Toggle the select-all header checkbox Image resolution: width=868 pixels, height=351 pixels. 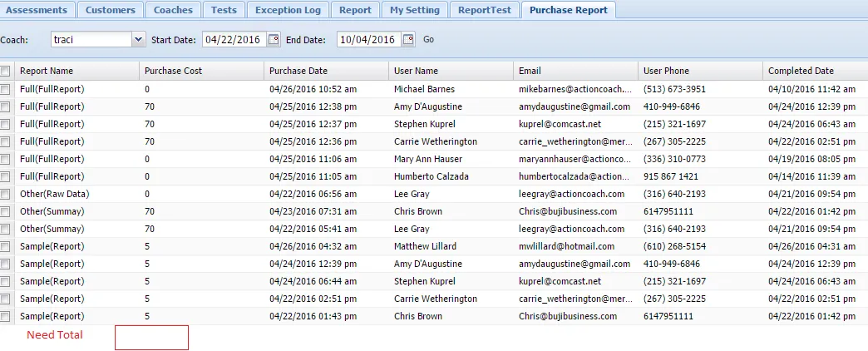6,72
